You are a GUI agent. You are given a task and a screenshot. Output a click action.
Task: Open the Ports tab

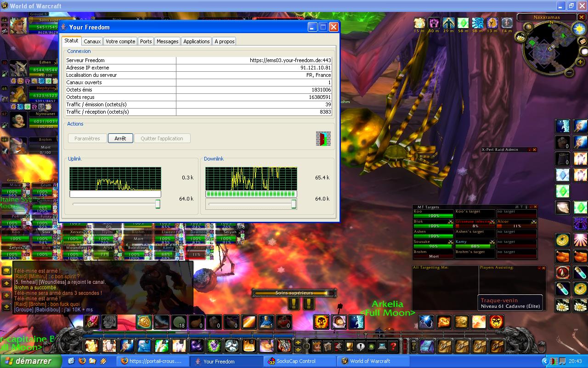click(146, 41)
